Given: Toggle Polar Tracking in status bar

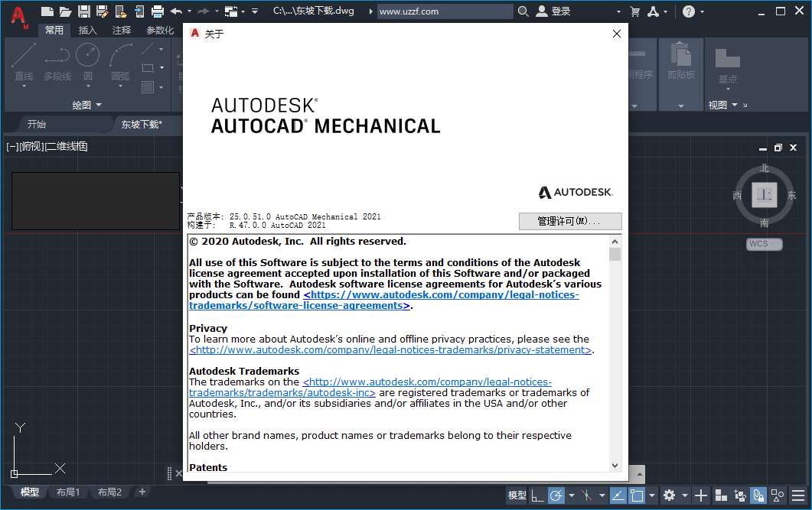Looking at the screenshot, I should pyautogui.click(x=556, y=495).
